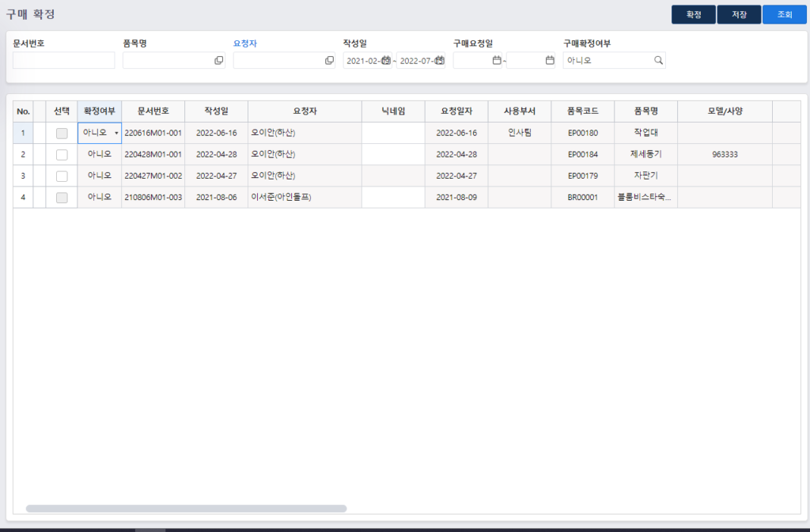Check the 선택 box for row 1
Screen dimensions: 810x532
[x=62, y=134]
